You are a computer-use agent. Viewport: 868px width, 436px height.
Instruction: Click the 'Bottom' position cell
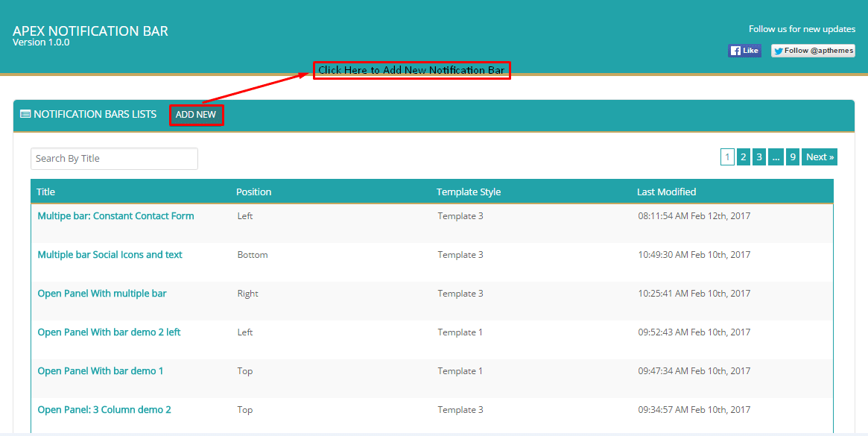click(253, 255)
